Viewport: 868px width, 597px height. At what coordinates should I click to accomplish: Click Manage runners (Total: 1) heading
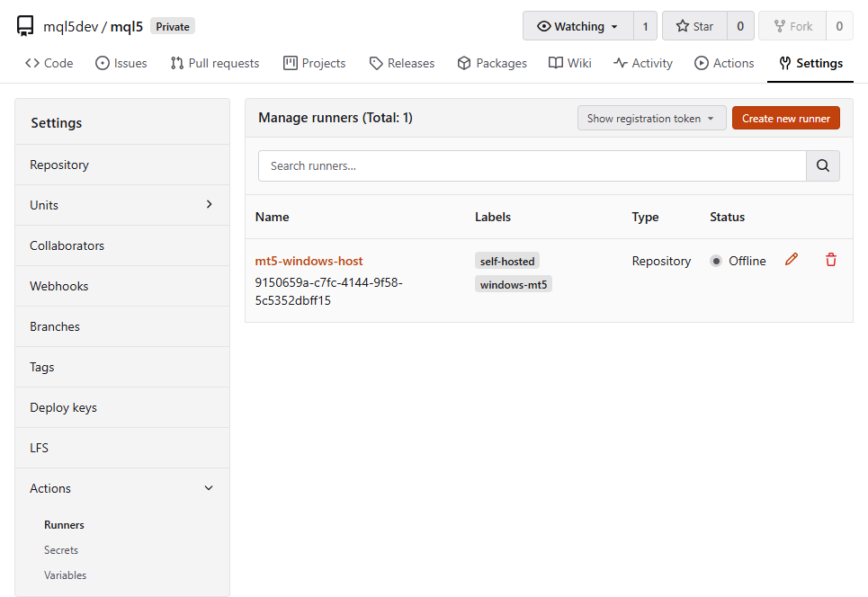click(x=335, y=117)
